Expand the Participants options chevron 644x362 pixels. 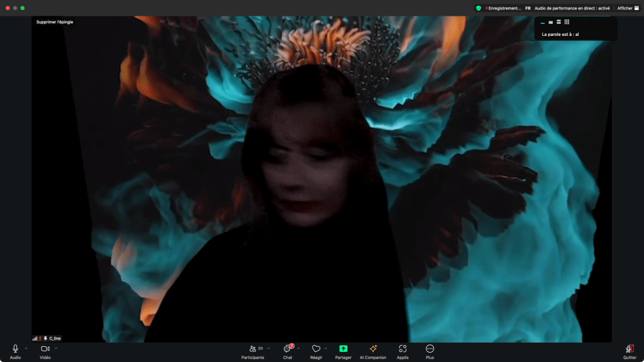[269, 348]
